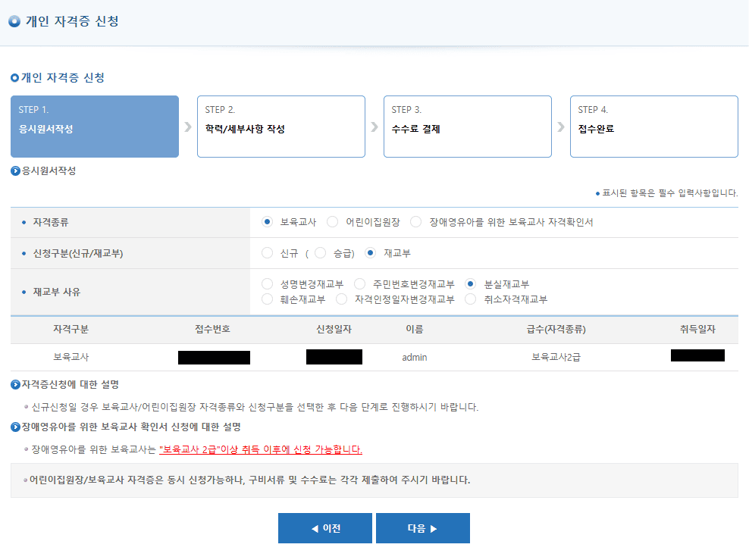This screenshot has width=749, height=560.
Task: Click the red 보육교사 2급 notice link
Action: pyautogui.click(x=261, y=449)
